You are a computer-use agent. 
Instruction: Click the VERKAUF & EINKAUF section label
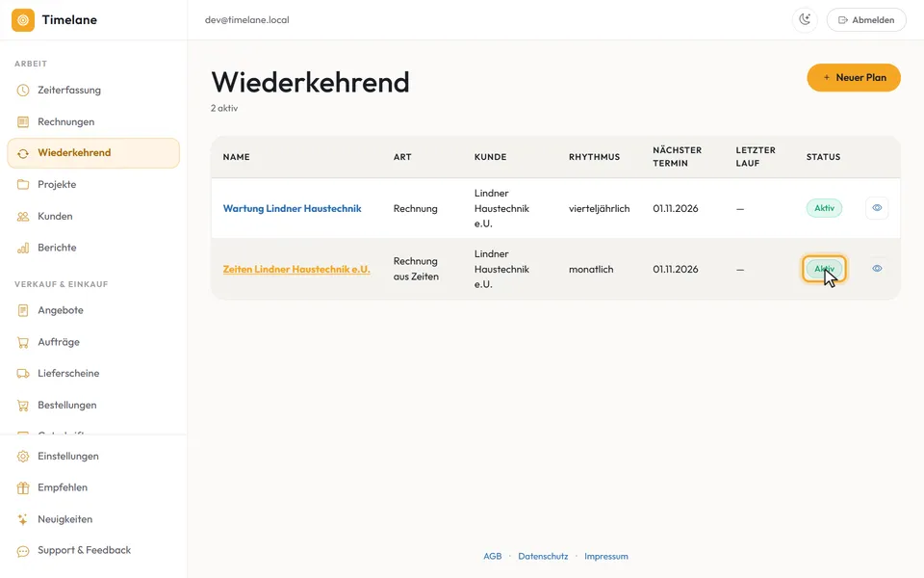62,284
